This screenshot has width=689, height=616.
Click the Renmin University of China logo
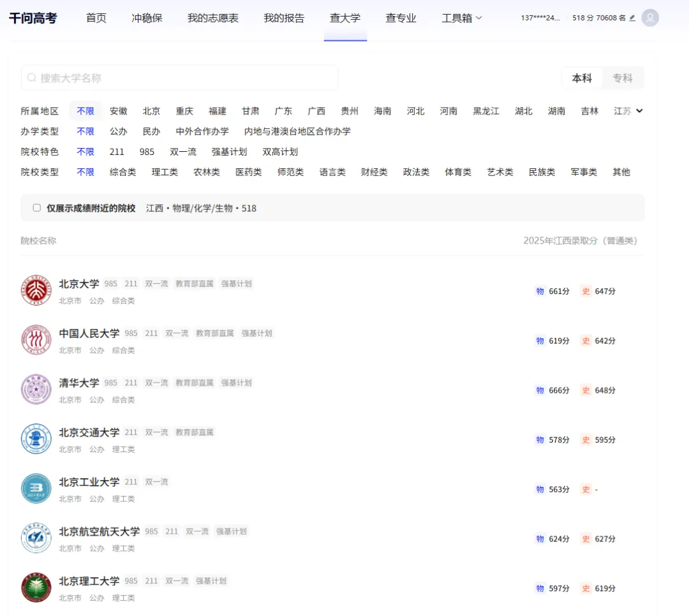pos(36,340)
